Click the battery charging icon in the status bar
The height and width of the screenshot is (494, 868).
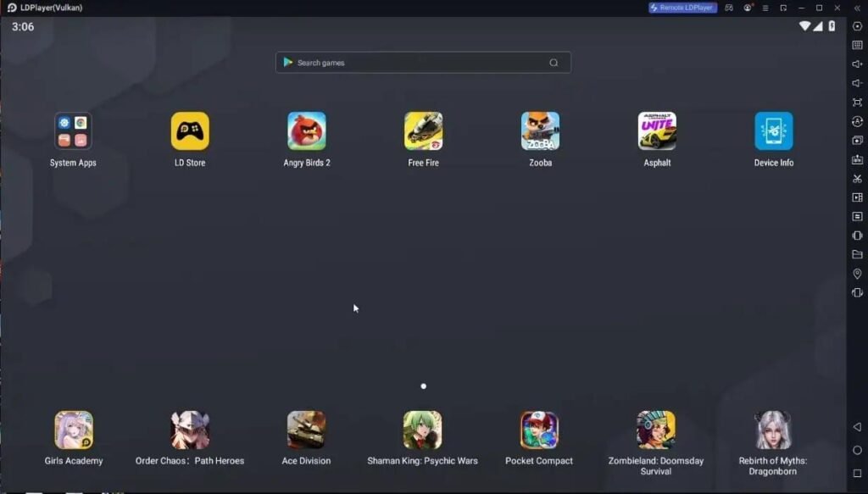[832, 26]
